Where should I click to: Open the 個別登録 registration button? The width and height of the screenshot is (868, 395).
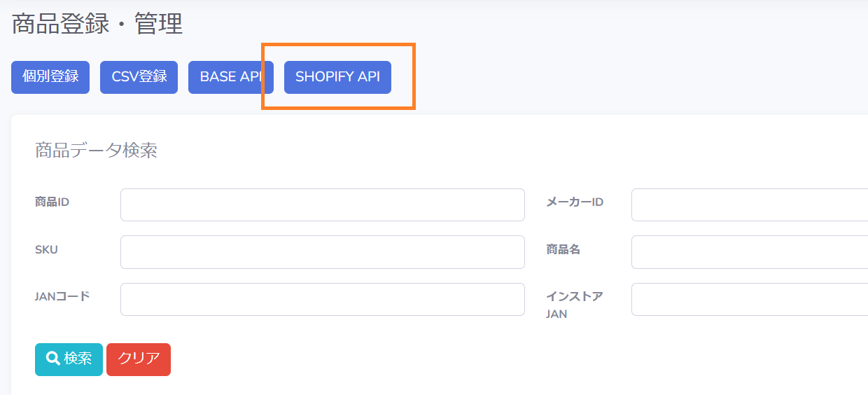pos(50,77)
